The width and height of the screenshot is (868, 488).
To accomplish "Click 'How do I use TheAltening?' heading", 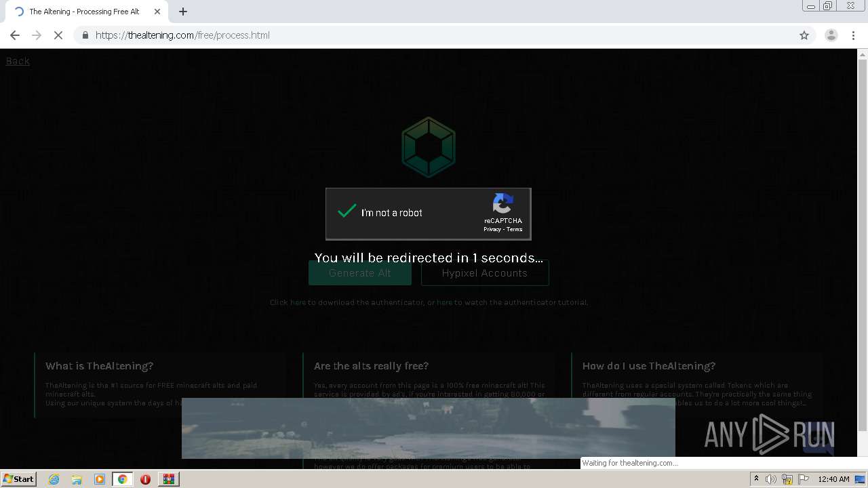I will click(x=649, y=366).
